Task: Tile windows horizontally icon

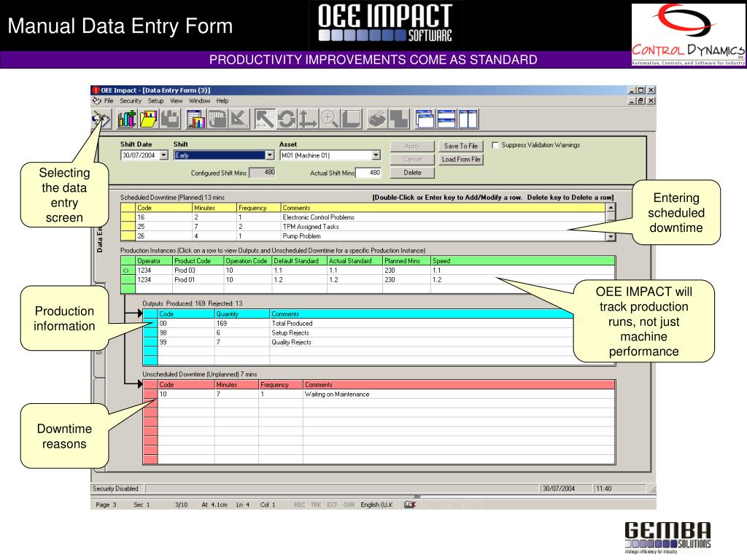Action: click(446, 119)
